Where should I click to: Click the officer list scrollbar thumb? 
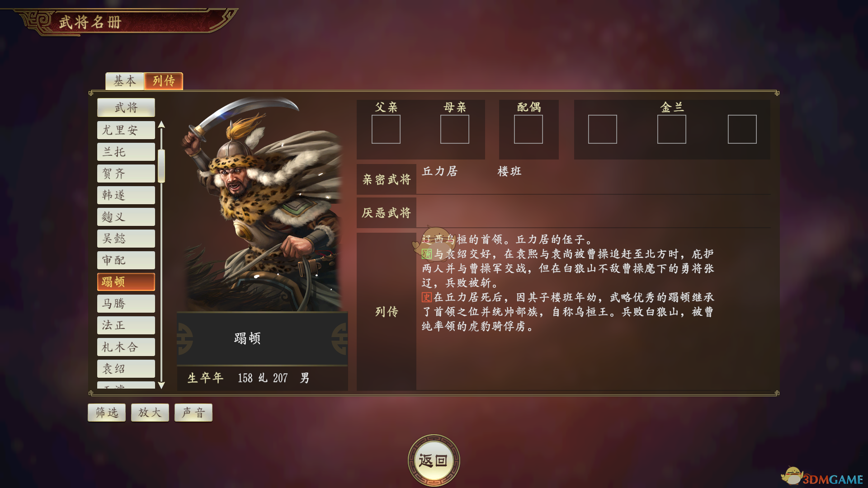point(161,166)
